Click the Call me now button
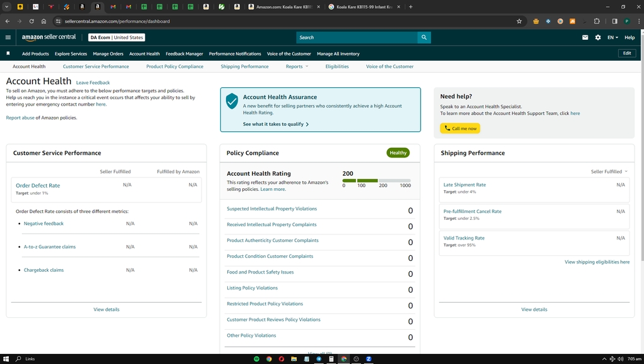 pos(460,128)
